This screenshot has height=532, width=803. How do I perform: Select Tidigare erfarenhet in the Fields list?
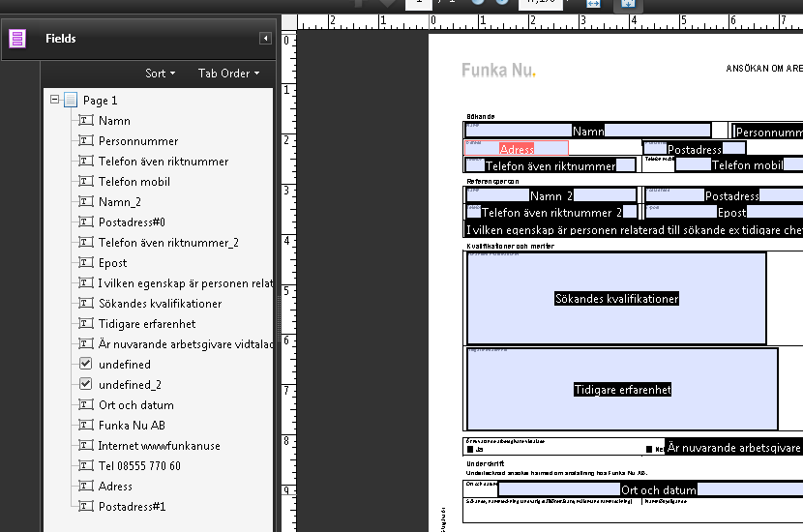point(147,324)
